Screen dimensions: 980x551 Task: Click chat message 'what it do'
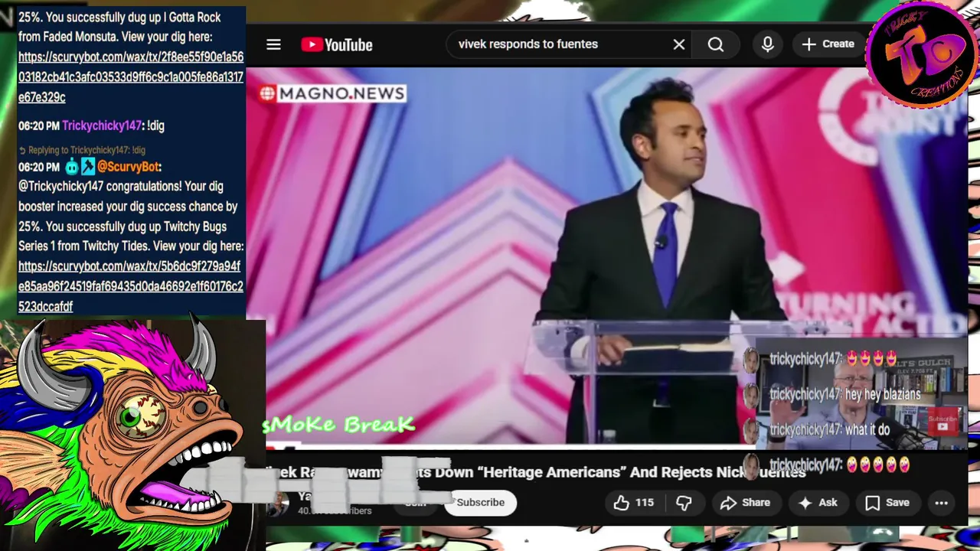click(867, 430)
